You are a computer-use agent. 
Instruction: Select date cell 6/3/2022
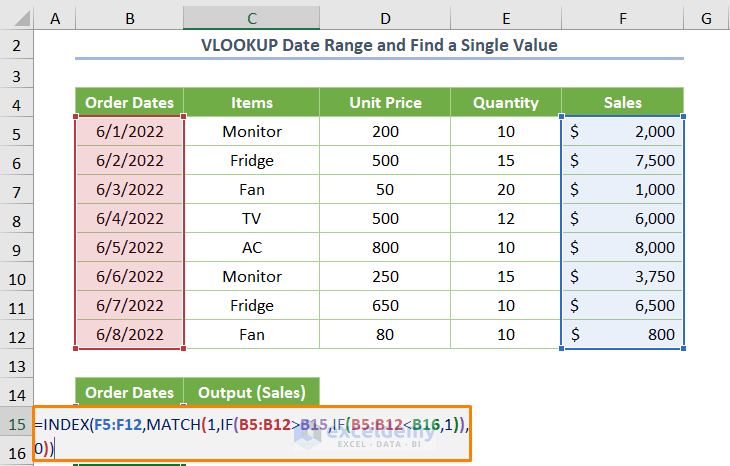(x=129, y=189)
